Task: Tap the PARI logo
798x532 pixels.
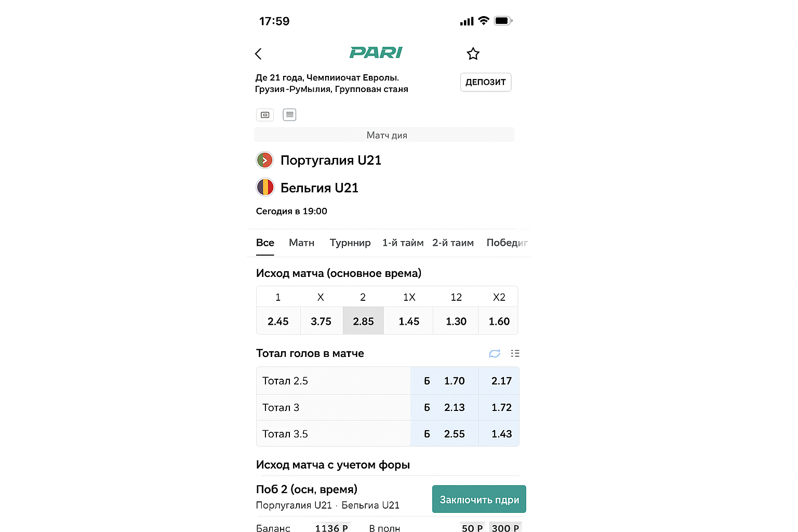Action: click(376, 52)
